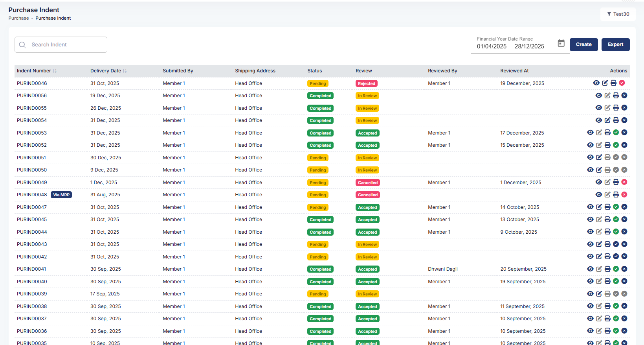This screenshot has width=644, height=345.
Task: Click approve checkmark for PURIND0043
Action: (x=616, y=244)
